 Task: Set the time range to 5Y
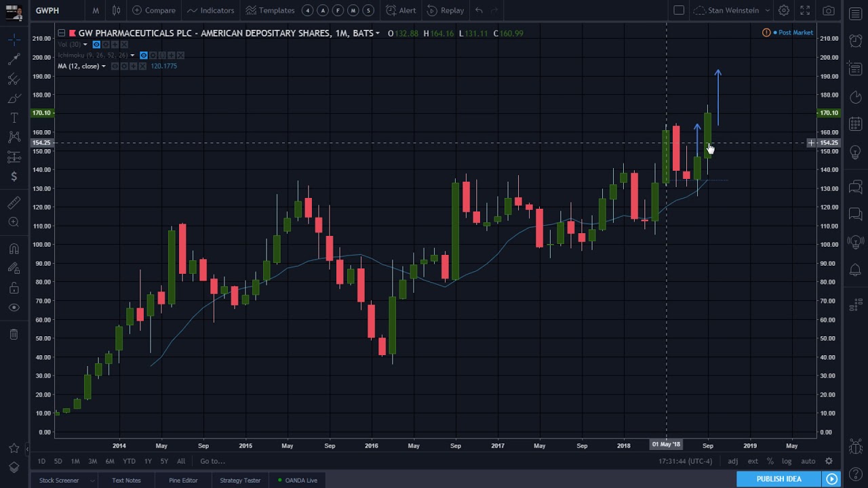pyautogui.click(x=164, y=462)
